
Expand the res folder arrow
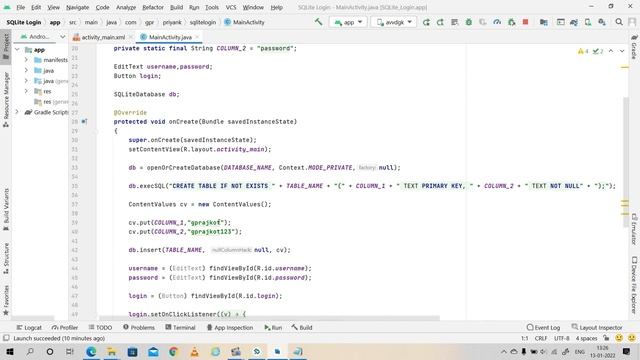[x=27, y=91]
